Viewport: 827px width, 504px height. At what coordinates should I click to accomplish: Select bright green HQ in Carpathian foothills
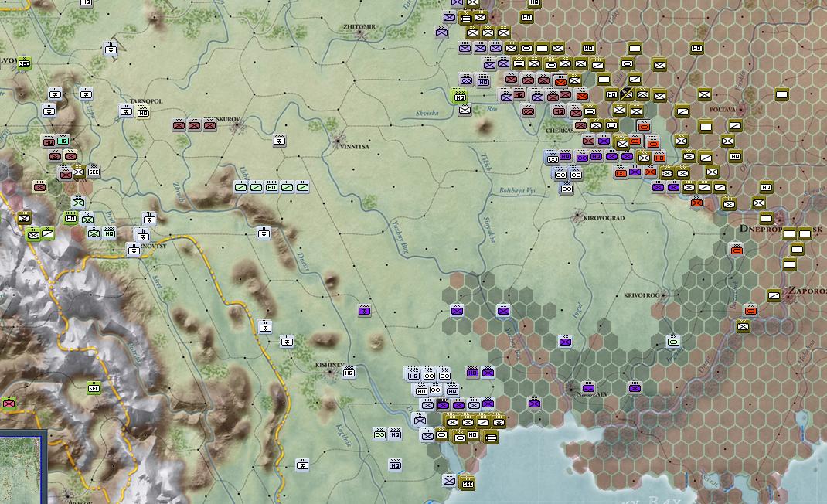pyautogui.click(x=70, y=218)
